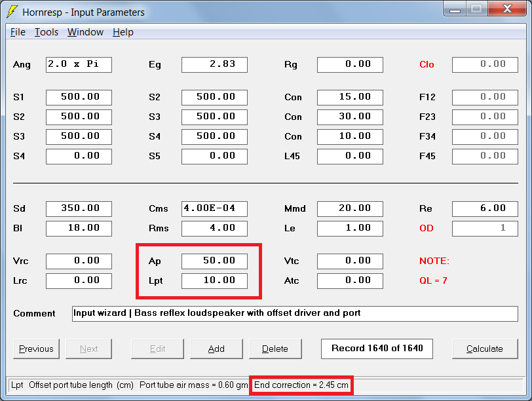This screenshot has height=401, width=532.
Task: Click the Con field with 30.00
Action: pyautogui.click(x=350, y=117)
